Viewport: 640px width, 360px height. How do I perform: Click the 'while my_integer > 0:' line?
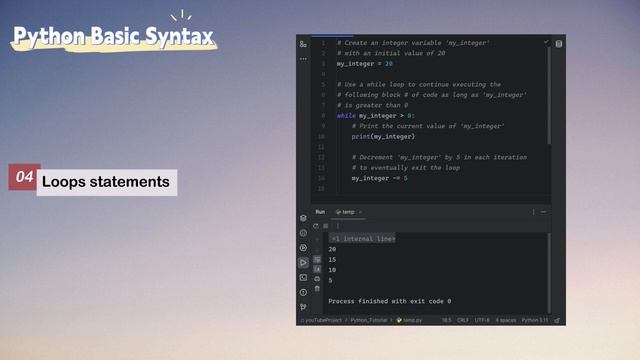coord(376,116)
